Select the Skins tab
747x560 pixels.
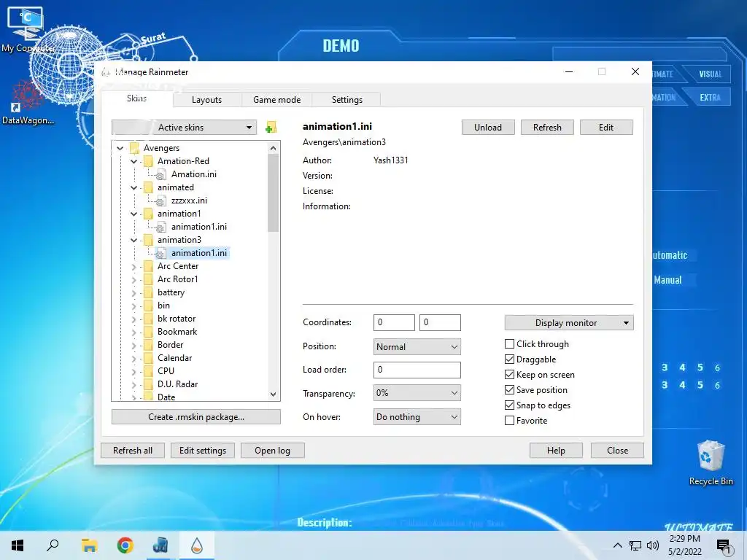(x=136, y=98)
